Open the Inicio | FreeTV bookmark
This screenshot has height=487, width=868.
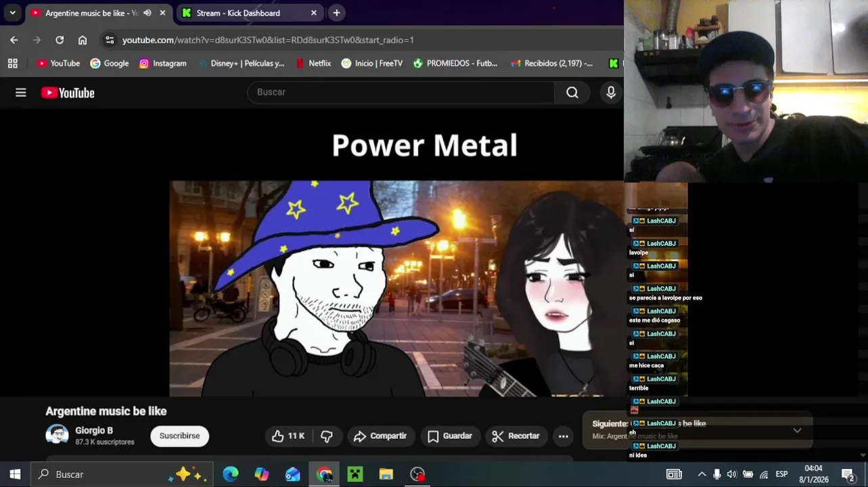click(x=371, y=63)
